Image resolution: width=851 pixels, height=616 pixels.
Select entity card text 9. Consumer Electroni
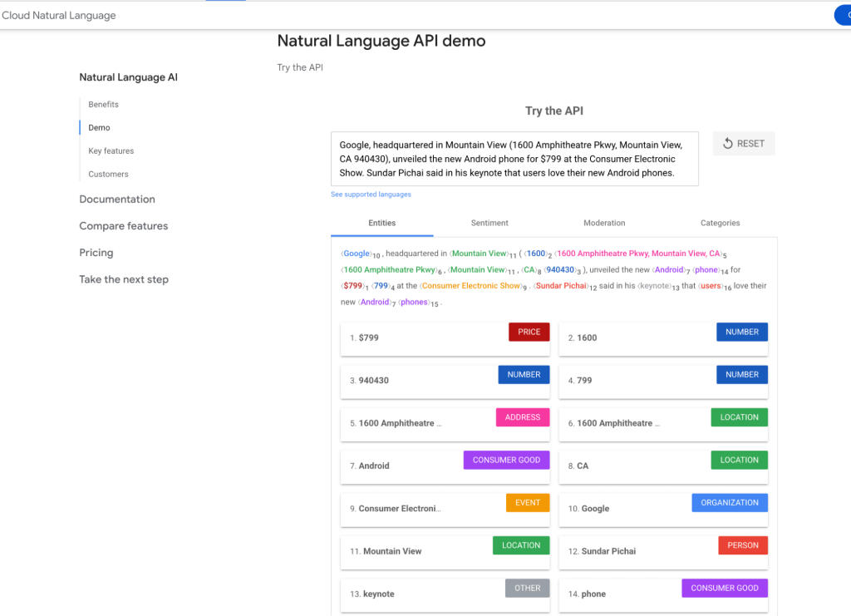395,509
